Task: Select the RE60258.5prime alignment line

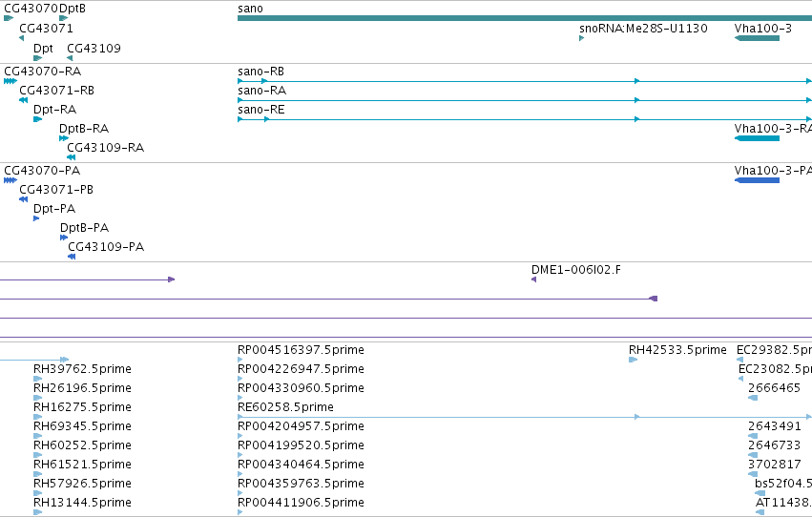Action: [x=525, y=417]
